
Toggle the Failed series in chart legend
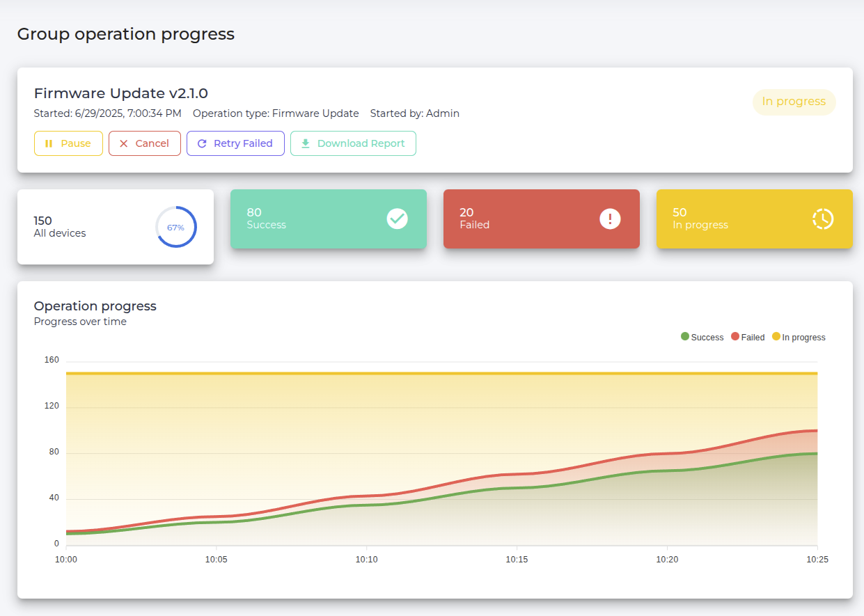point(748,337)
